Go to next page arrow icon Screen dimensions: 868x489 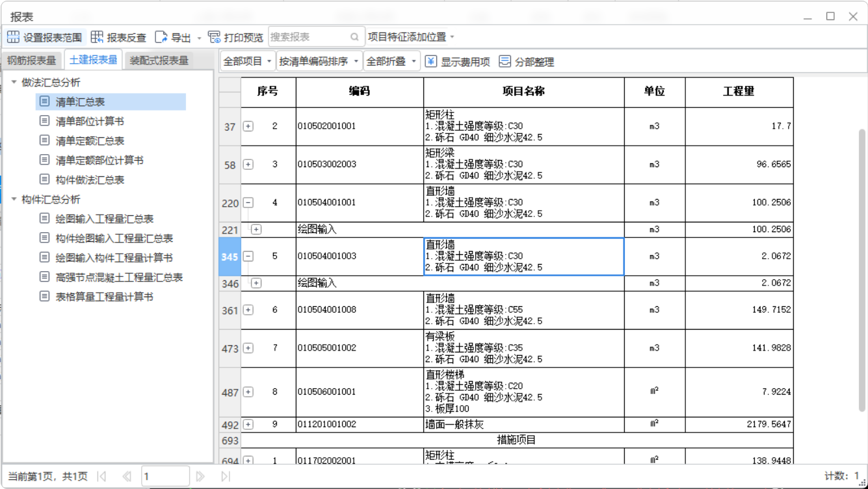[200, 477]
